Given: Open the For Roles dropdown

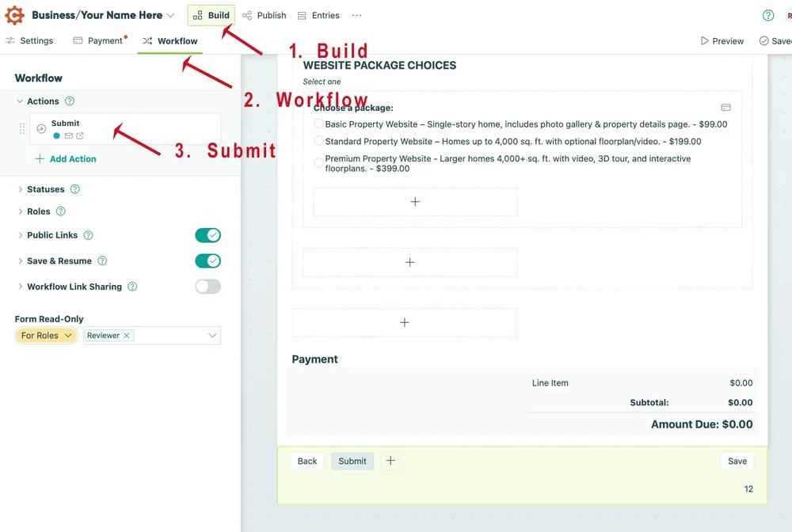Looking at the screenshot, I should (46, 335).
